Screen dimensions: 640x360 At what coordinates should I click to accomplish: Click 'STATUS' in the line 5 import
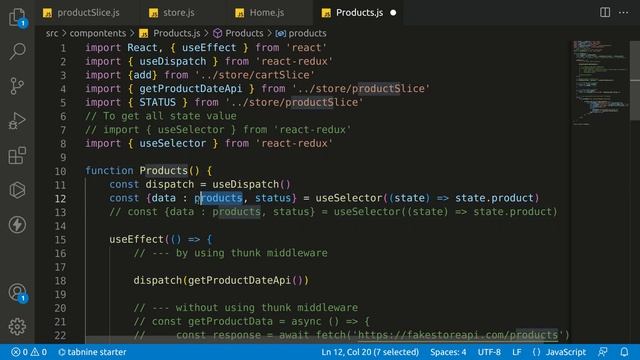pyautogui.click(x=158, y=102)
